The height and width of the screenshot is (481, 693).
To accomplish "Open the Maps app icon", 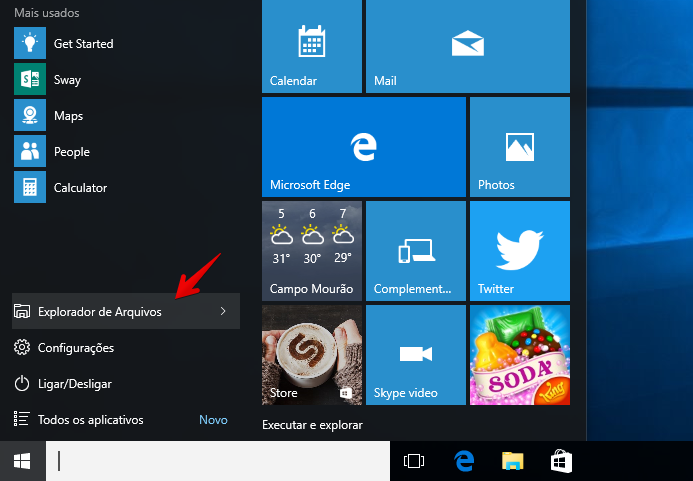I will tap(30, 115).
